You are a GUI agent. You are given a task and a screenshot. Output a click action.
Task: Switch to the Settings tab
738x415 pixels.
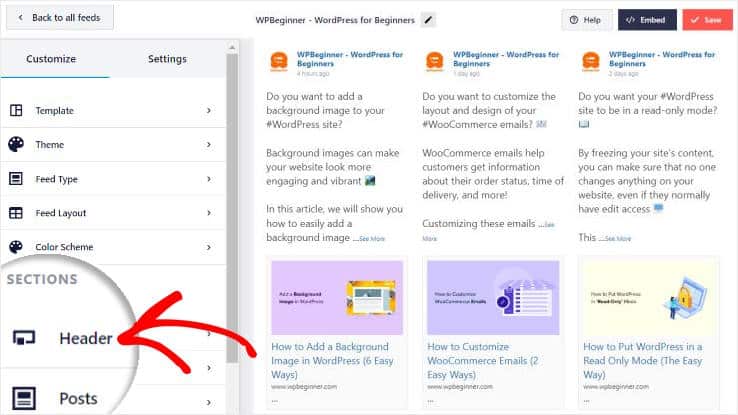tap(167, 59)
